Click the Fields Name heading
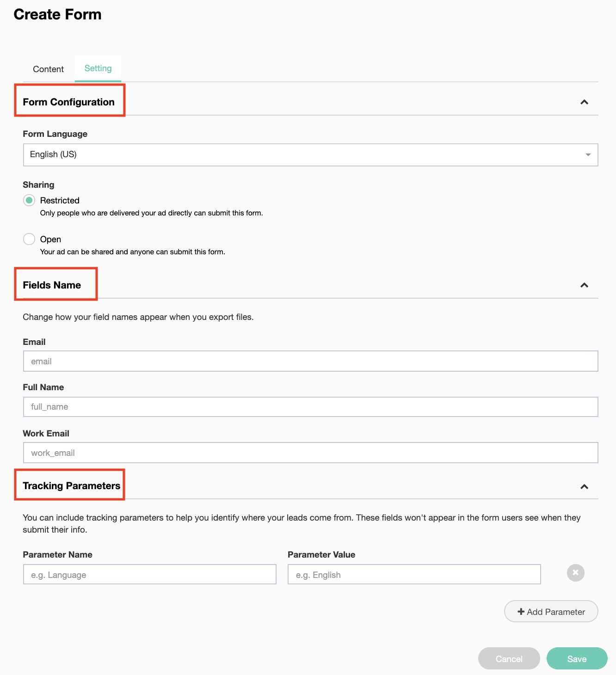Viewport: 616px width, 675px height. point(52,285)
